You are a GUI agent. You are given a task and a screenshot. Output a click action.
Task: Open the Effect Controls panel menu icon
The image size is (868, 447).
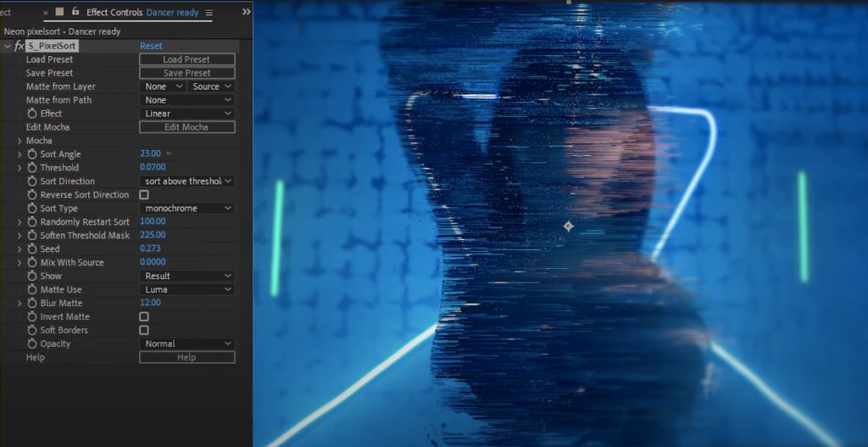[x=209, y=13]
